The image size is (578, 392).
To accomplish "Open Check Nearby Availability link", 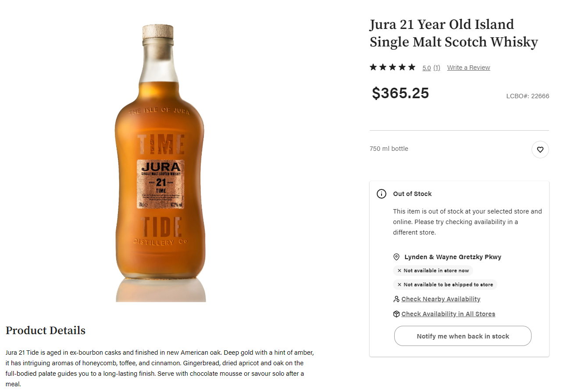I will (x=441, y=299).
